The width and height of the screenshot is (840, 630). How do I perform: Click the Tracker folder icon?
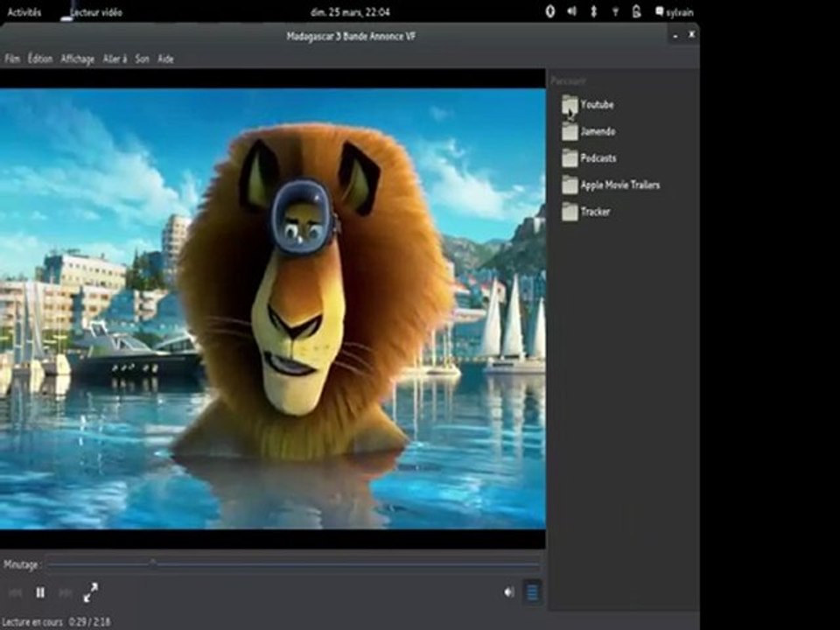tap(570, 212)
